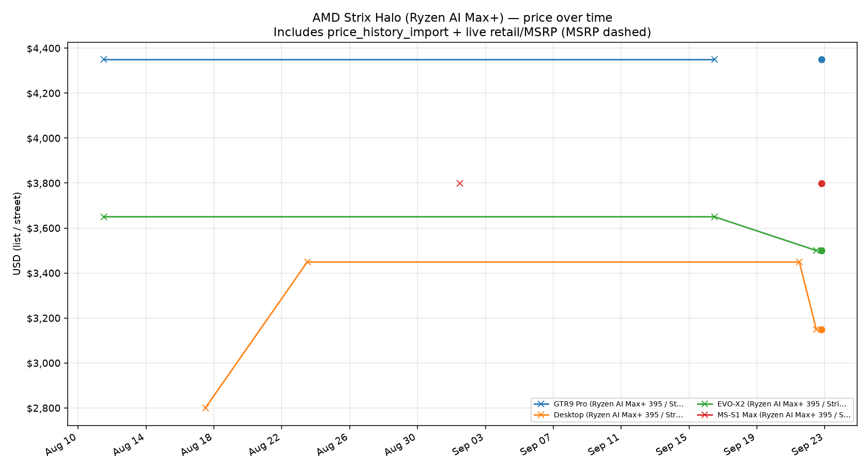
Task: Click the red x marker at $3,800
Action: coord(460,183)
